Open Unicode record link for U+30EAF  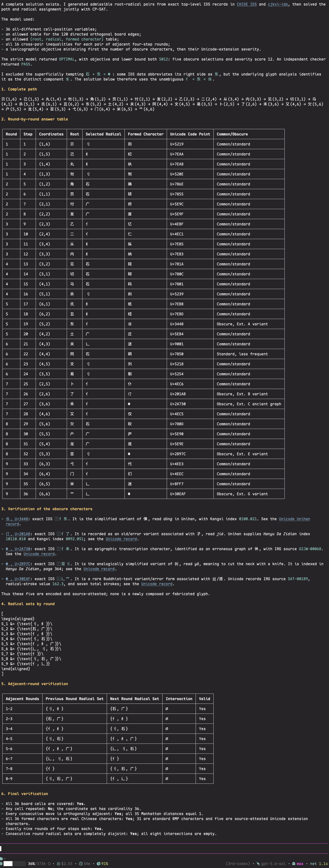(x=157, y=584)
